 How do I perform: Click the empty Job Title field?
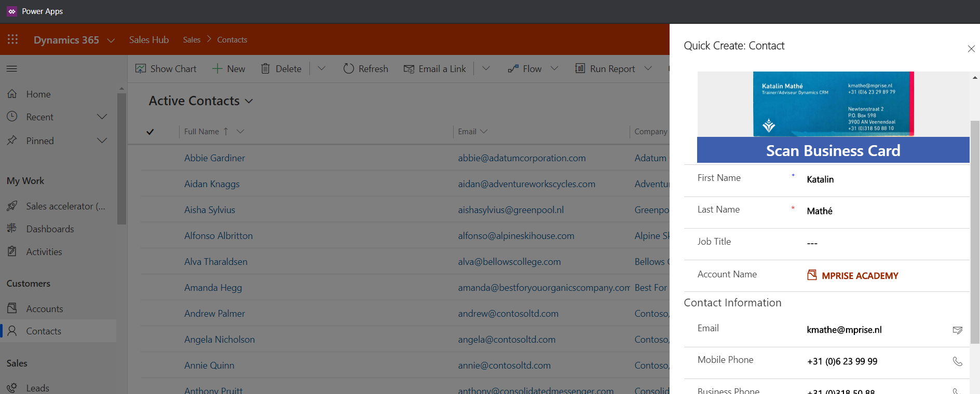click(886, 243)
